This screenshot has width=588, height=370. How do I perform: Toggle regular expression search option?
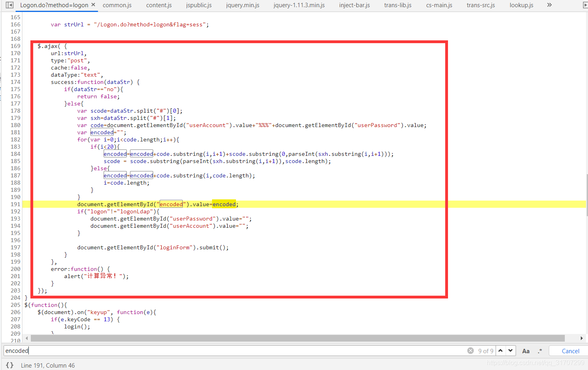click(x=540, y=351)
